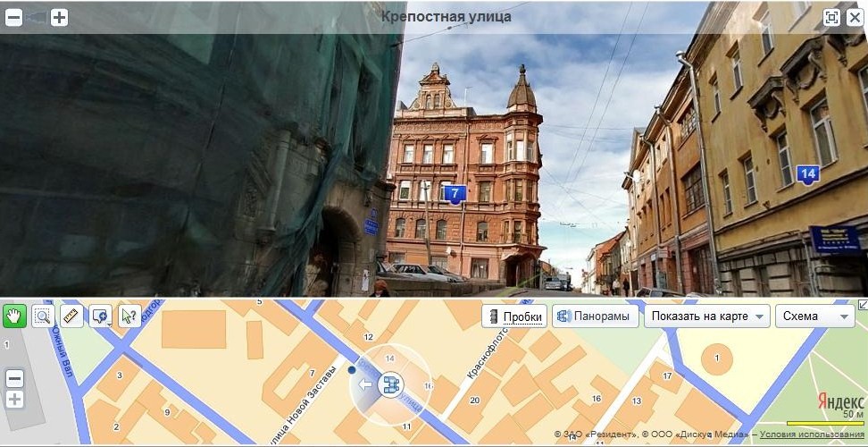Click the blue house number 7 marker
The width and height of the screenshot is (868, 447).
click(455, 193)
